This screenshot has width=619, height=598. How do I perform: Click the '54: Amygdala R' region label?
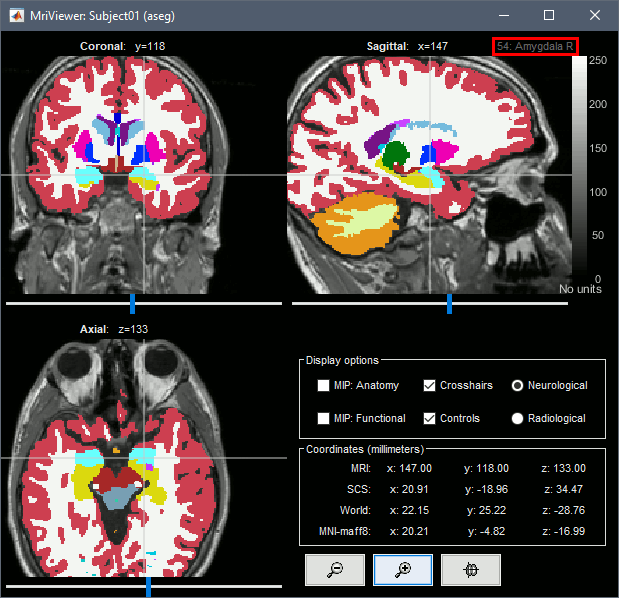[534, 46]
